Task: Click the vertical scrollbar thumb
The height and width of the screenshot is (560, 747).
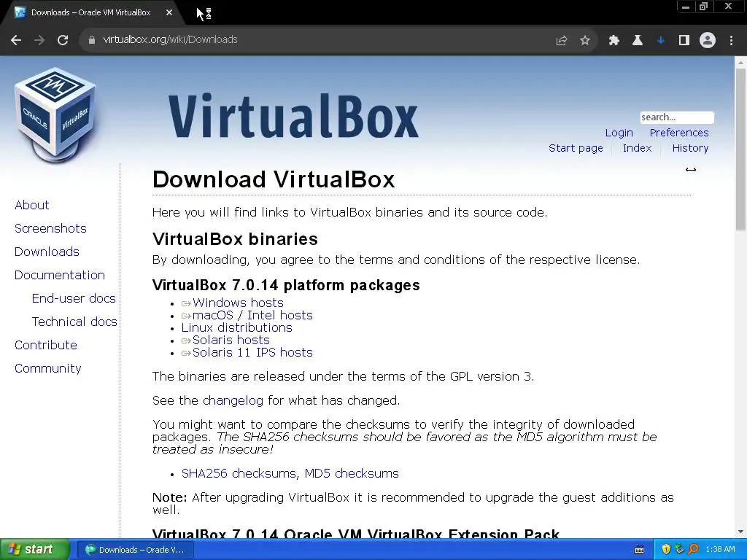Action: [x=740, y=150]
